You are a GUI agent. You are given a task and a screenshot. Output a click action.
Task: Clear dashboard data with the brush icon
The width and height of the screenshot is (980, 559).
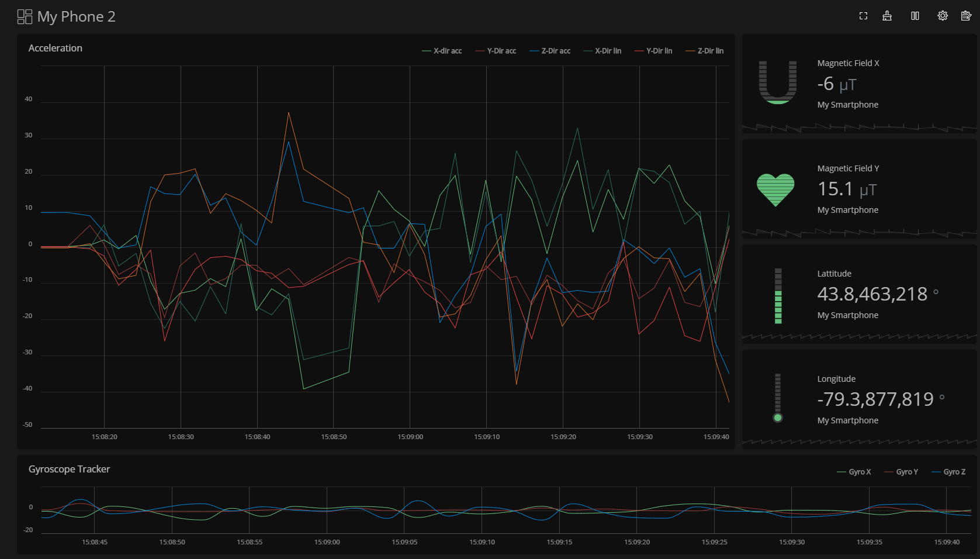click(887, 16)
